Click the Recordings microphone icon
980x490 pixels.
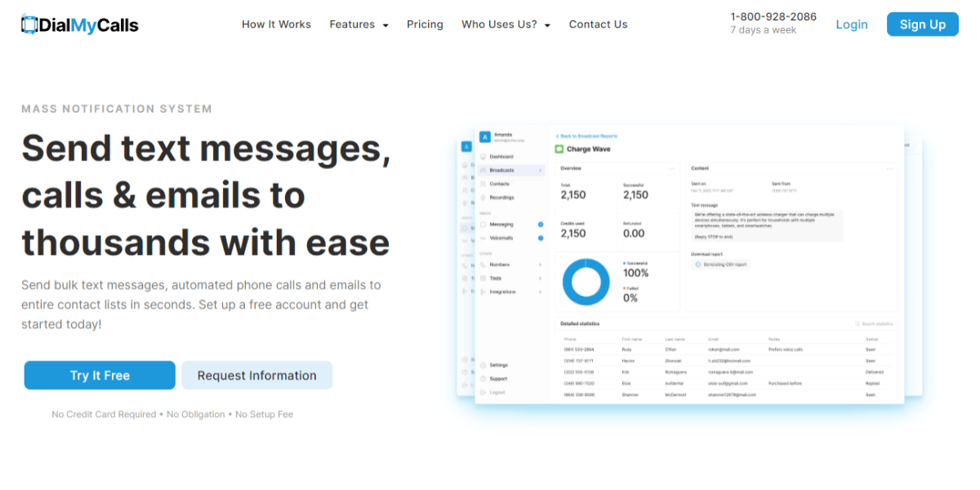483,198
